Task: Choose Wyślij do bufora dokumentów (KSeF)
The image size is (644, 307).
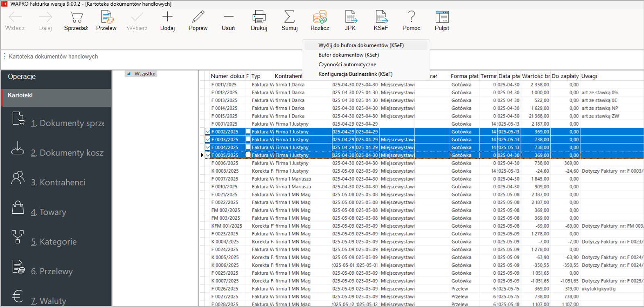Action: [361, 45]
